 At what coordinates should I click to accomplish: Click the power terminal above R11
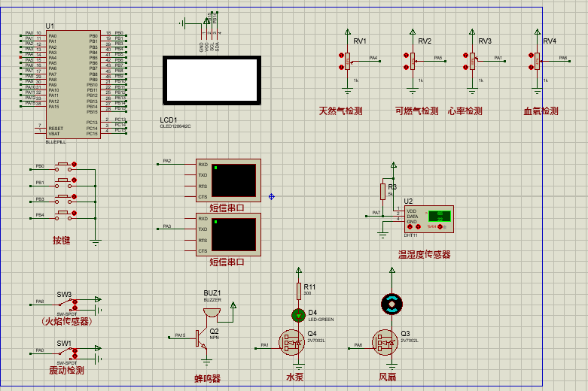(x=299, y=271)
